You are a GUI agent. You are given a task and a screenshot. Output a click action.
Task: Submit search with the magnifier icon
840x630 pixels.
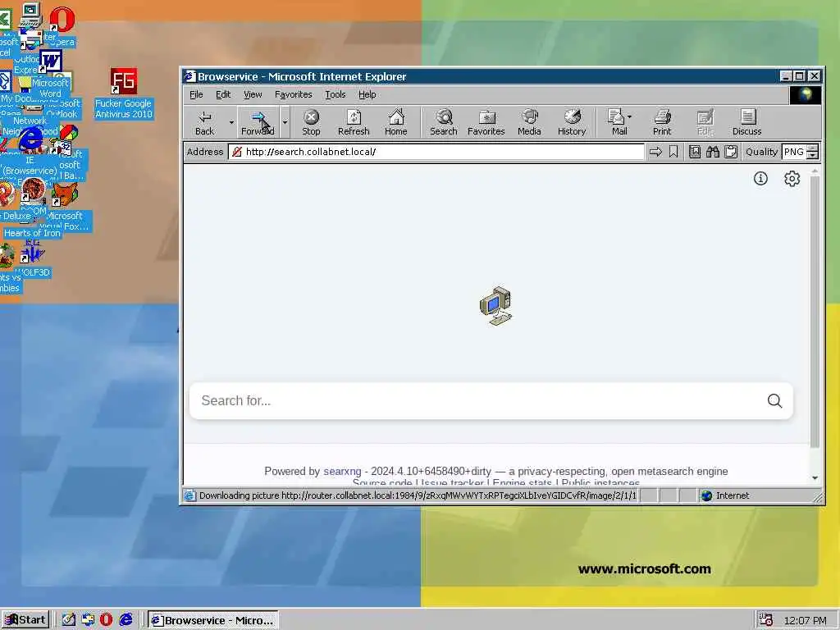(x=774, y=400)
